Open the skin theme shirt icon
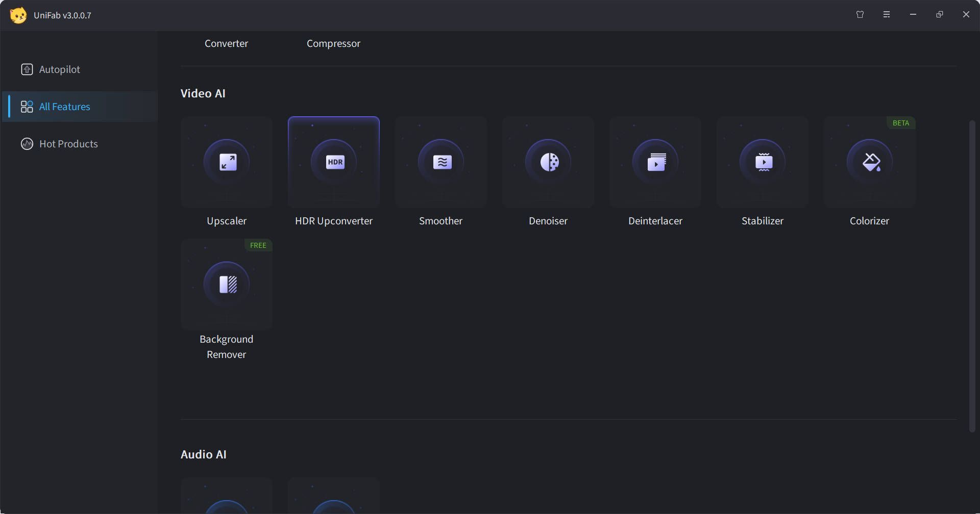Image resolution: width=980 pixels, height=514 pixels. pos(860,15)
